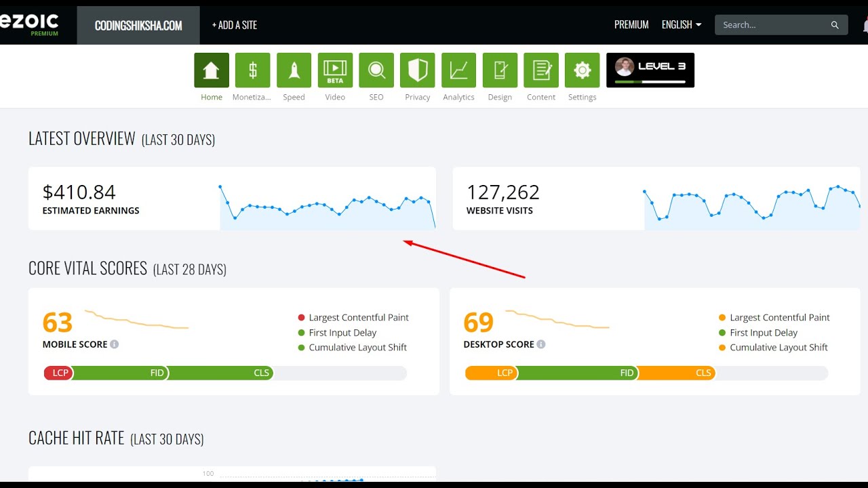Image resolution: width=868 pixels, height=488 pixels.
Task: Open the Speed rocket icon
Action: [294, 70]
